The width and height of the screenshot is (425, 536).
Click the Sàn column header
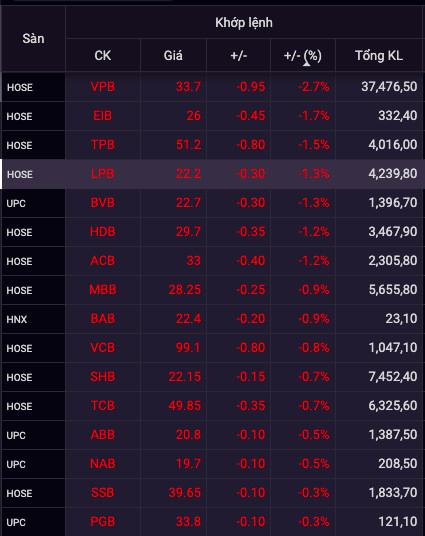tap(33, 39)
